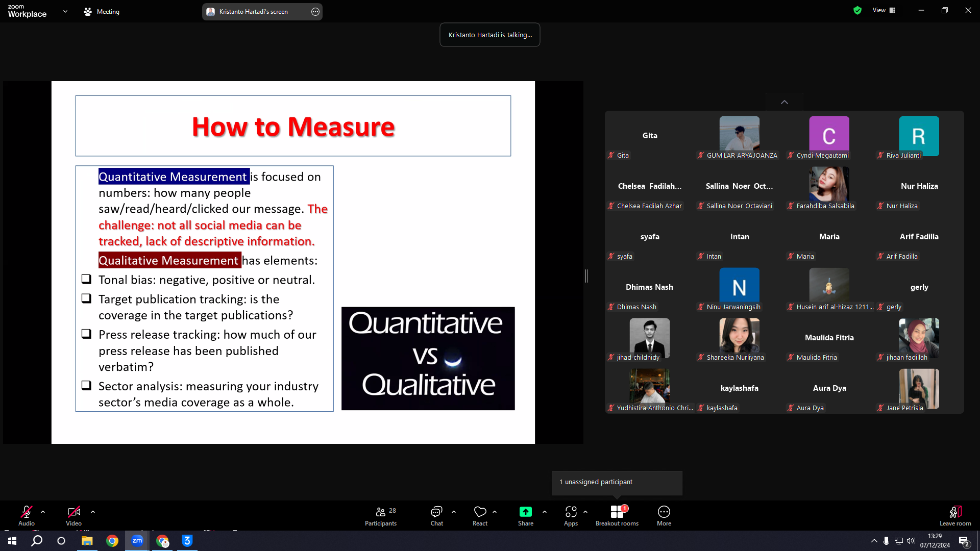Click the Quantitative vs Qualitative image

428,359
